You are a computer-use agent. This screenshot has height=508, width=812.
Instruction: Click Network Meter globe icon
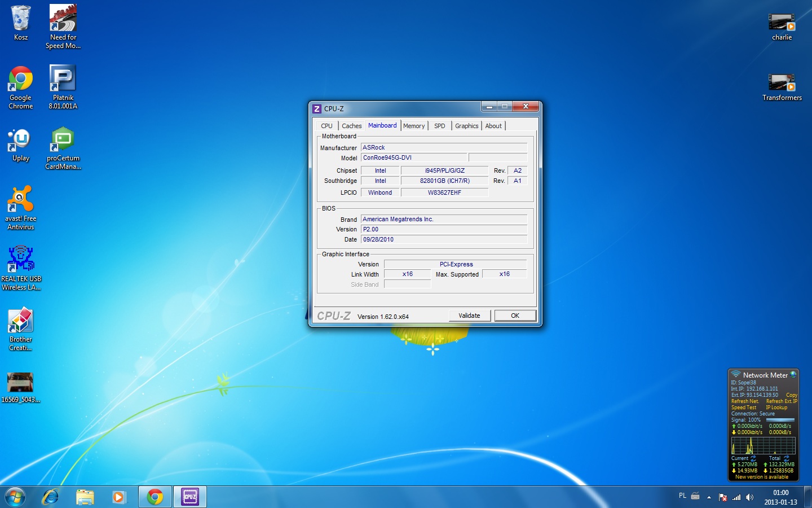point(793,374)
